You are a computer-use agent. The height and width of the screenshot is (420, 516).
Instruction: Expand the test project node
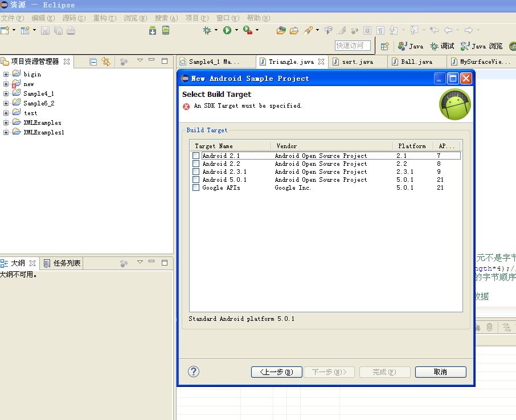6,113
